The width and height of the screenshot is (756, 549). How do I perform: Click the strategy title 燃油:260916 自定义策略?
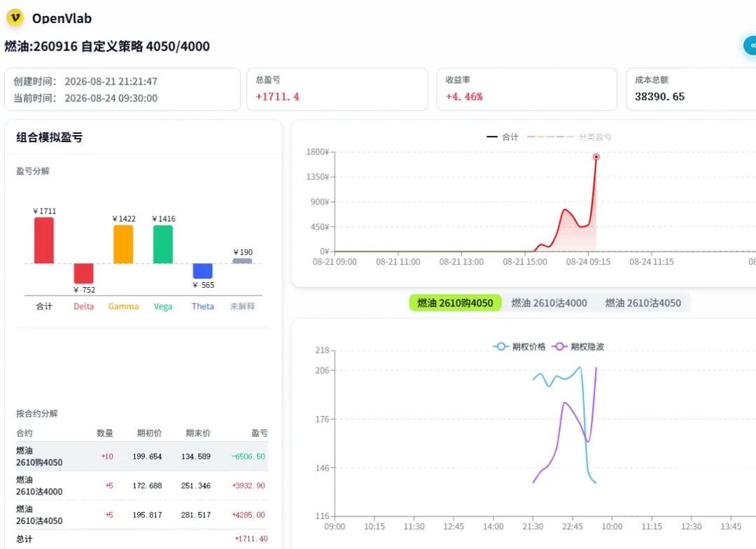coord(107,46)
